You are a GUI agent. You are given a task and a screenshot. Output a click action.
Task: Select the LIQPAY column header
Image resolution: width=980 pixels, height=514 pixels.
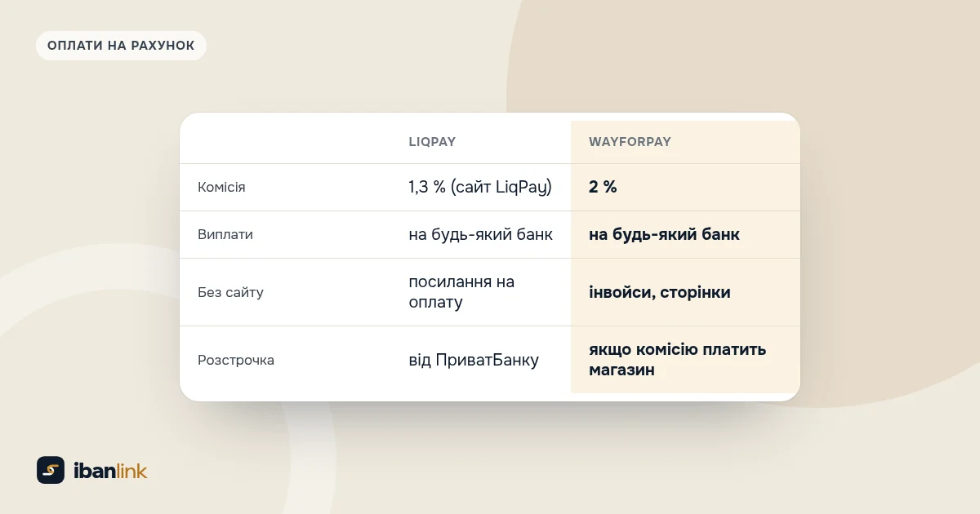pos(432,142)
